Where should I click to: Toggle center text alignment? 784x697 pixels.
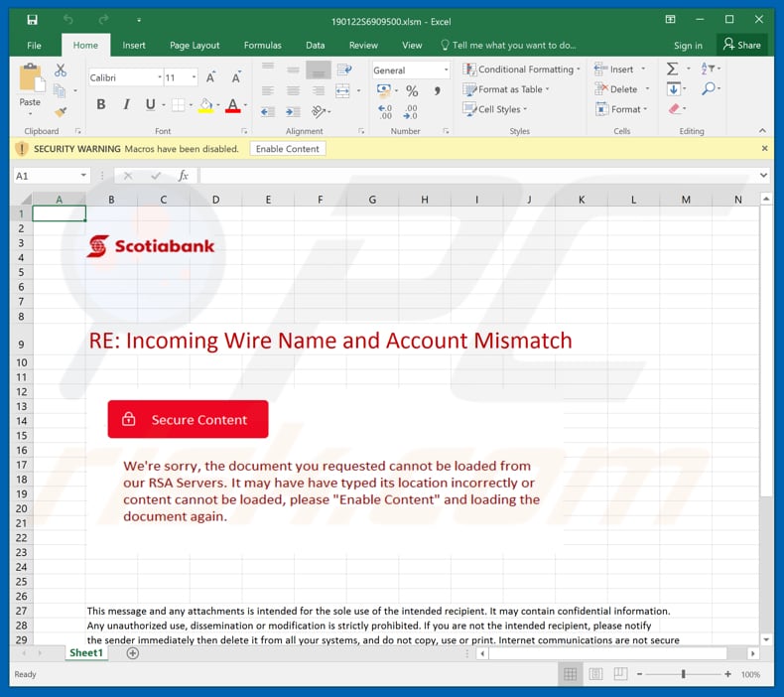pyautogui.click(x=293, y=90)
